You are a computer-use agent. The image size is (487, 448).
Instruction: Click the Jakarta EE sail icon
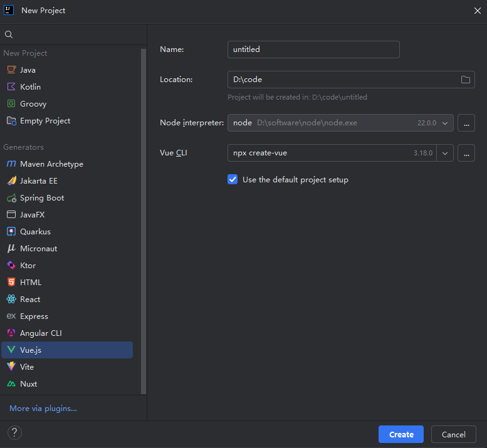pos(11,180)
